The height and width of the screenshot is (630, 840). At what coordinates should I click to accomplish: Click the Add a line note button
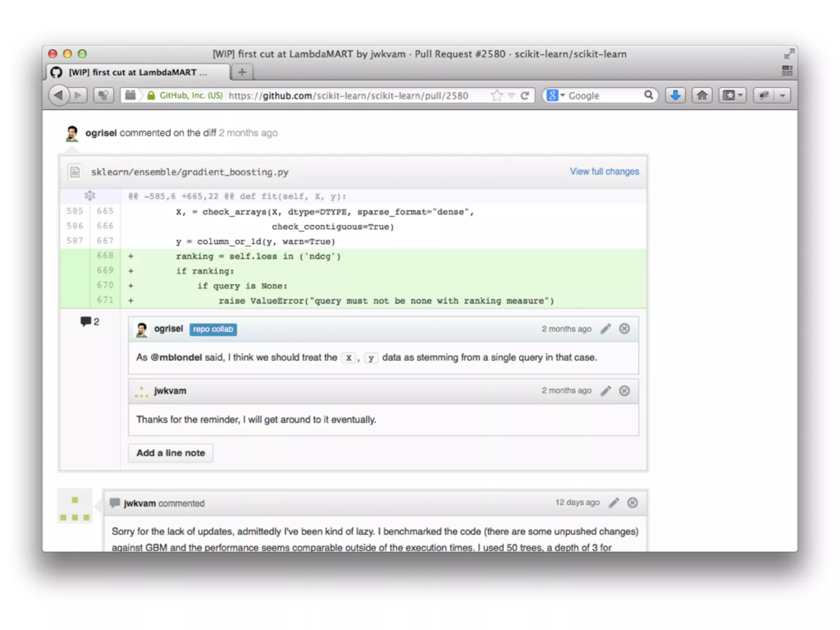click(x=171, y=453)
